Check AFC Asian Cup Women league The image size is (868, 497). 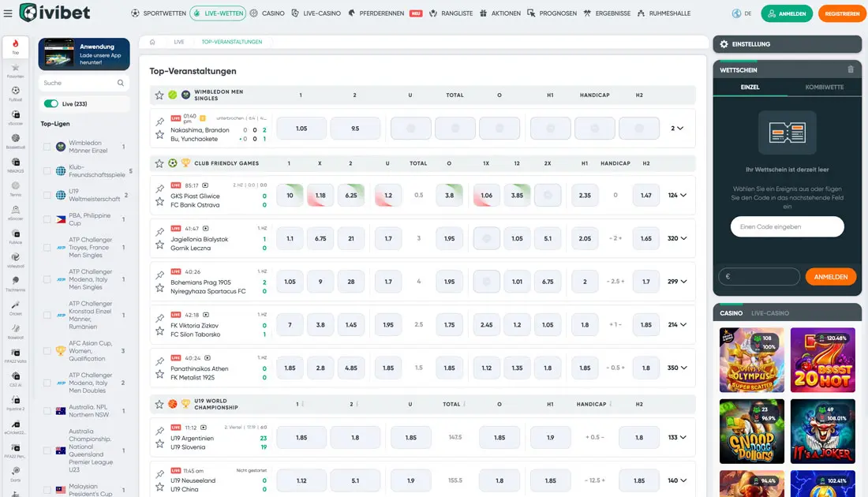[x=47, y=351]
